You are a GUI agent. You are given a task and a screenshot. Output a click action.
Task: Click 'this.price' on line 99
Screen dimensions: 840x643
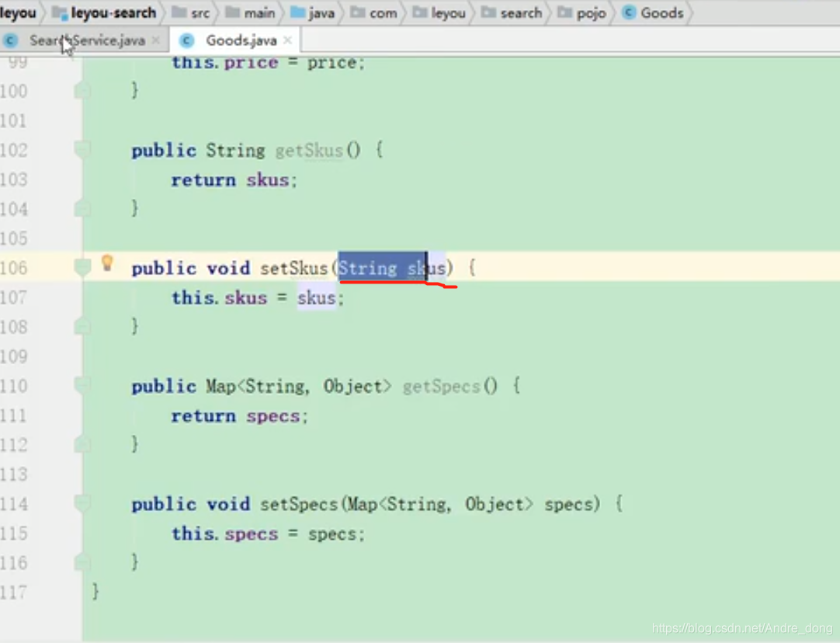225,63
